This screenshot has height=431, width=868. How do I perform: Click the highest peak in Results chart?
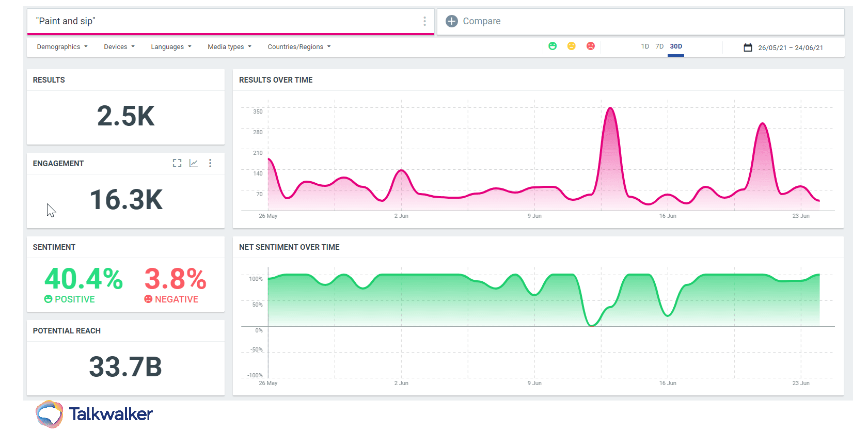610,108
